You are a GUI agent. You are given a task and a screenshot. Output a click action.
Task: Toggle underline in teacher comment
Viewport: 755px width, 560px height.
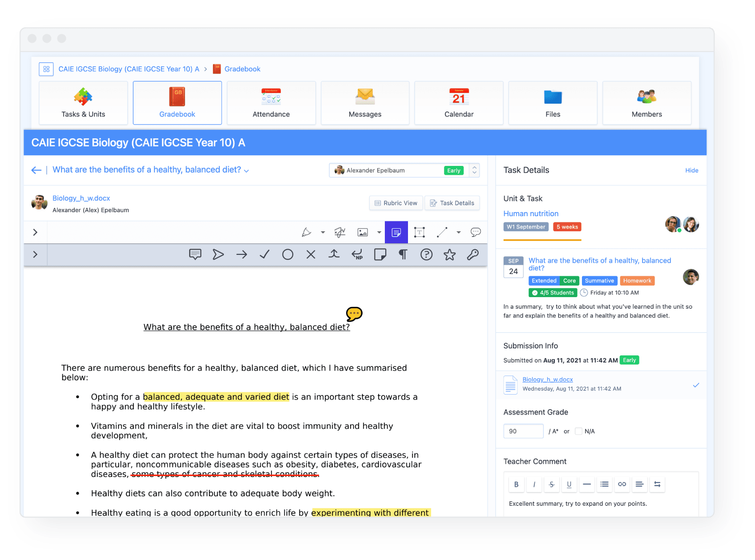pyautogui.click(x=569, y=484)
